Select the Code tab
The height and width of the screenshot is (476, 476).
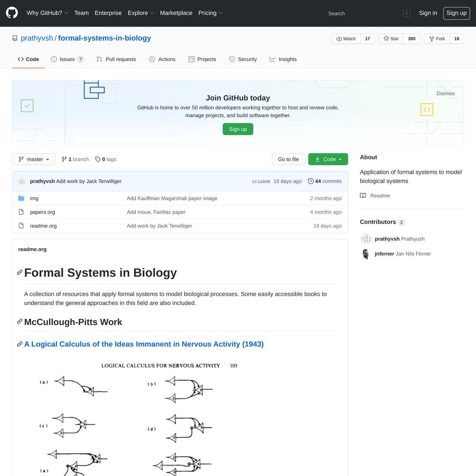pos(28,59)
